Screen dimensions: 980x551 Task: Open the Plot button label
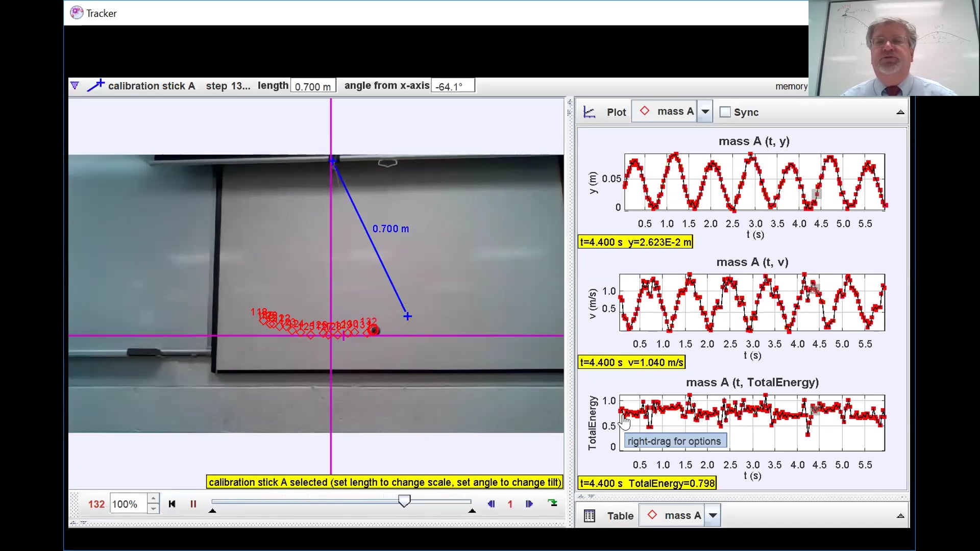pyautogui.click(x=616, y=112)
